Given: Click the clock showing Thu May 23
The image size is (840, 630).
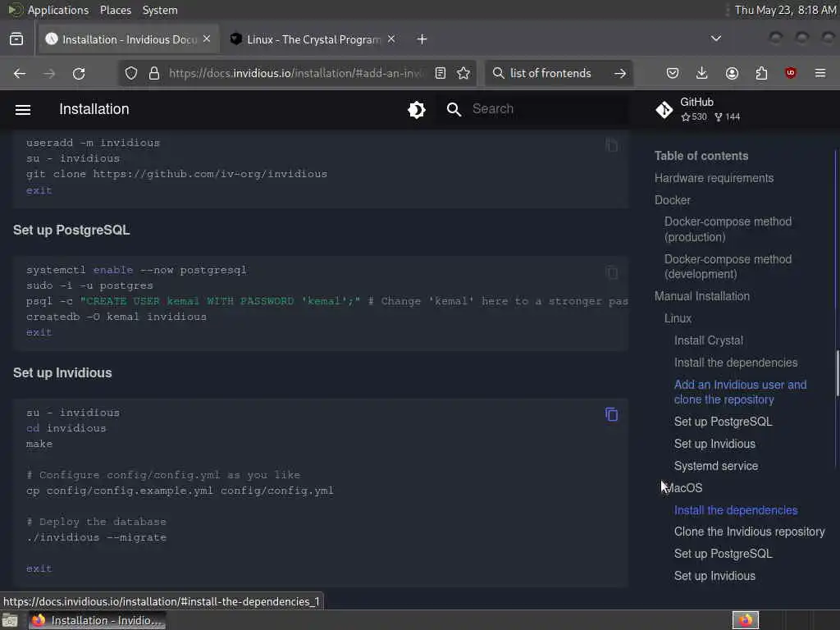Looking at the screenshot, I should 785,10.
